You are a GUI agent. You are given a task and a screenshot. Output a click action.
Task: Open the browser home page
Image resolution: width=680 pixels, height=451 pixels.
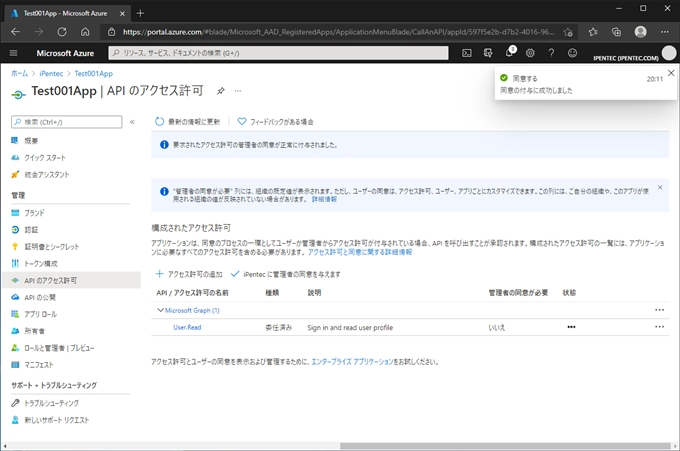[85, 32]
